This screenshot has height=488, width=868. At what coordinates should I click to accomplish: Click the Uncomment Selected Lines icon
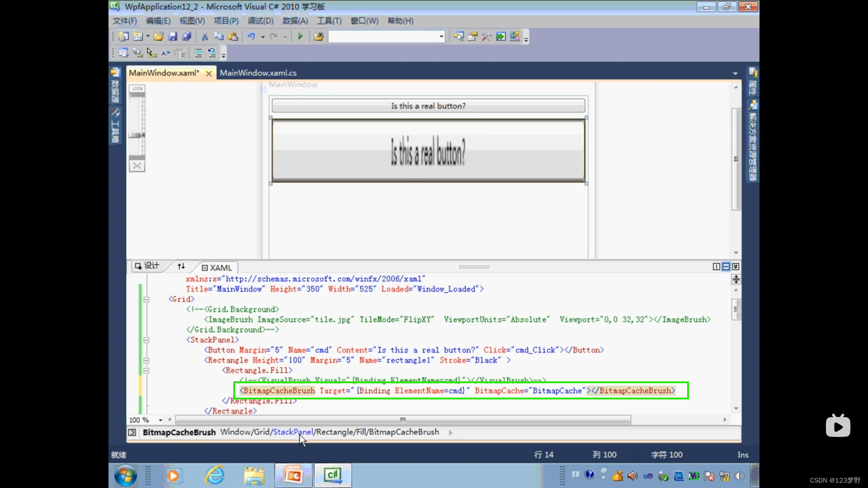coord(212,53)
